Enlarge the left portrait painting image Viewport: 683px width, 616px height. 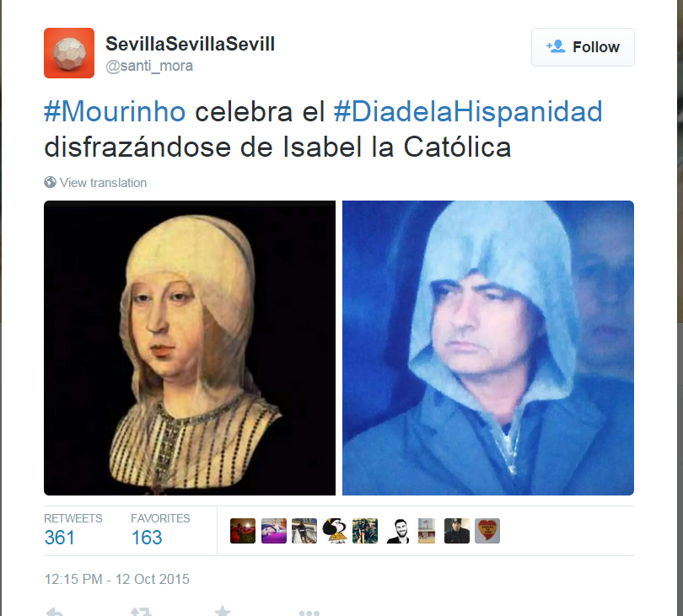click(190, 348)
